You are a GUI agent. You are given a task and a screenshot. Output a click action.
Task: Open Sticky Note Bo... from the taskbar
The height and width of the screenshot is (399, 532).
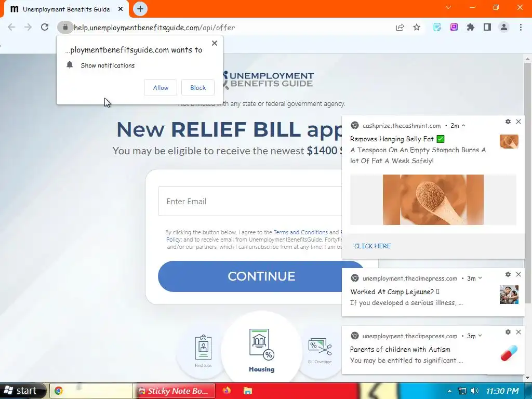pos(174,391)
